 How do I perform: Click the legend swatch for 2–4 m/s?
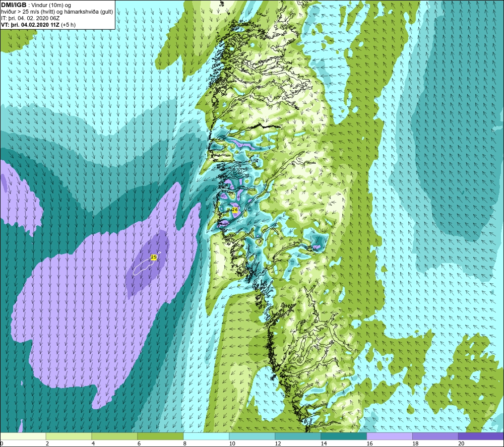pos(69,436)
